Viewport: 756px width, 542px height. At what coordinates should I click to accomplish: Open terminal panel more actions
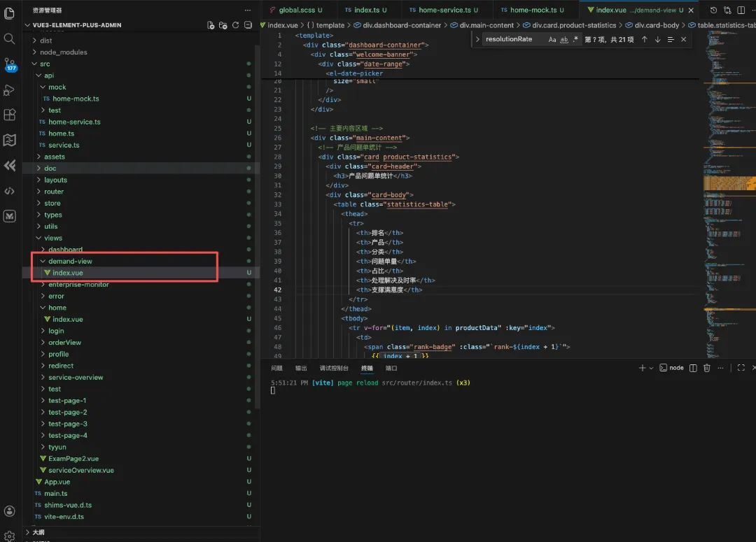click(x=720, y=368)
